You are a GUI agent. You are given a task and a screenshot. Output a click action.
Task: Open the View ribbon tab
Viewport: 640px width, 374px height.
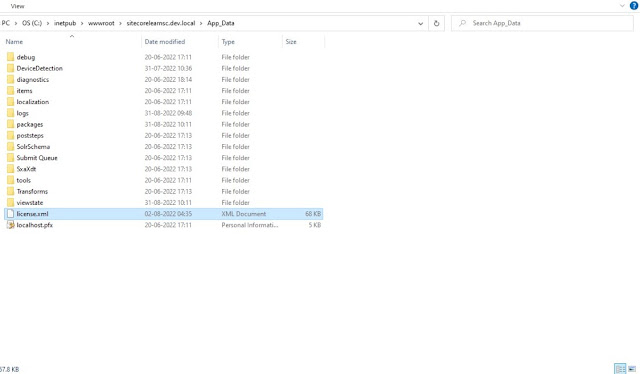click(18, 6)
